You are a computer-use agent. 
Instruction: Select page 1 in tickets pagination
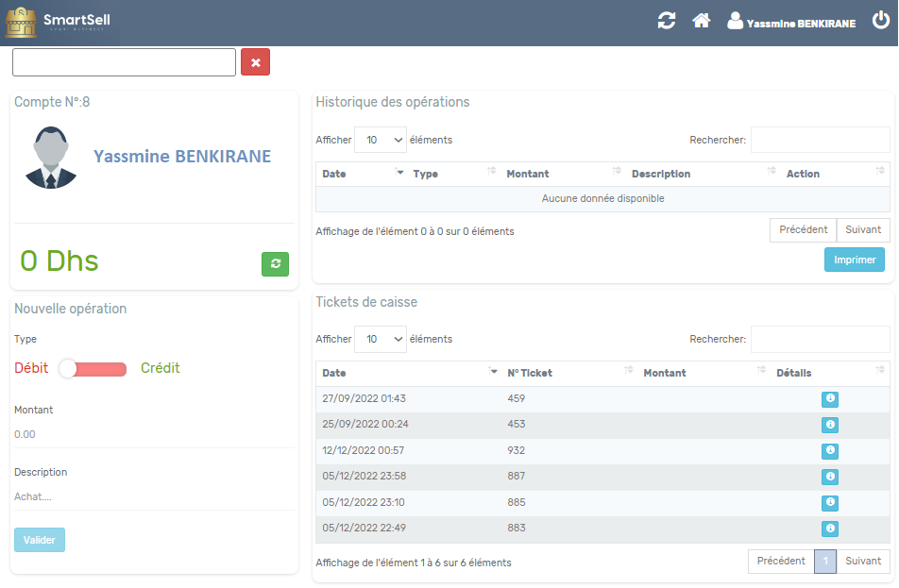pyautogui.click(x=825, y=561)
